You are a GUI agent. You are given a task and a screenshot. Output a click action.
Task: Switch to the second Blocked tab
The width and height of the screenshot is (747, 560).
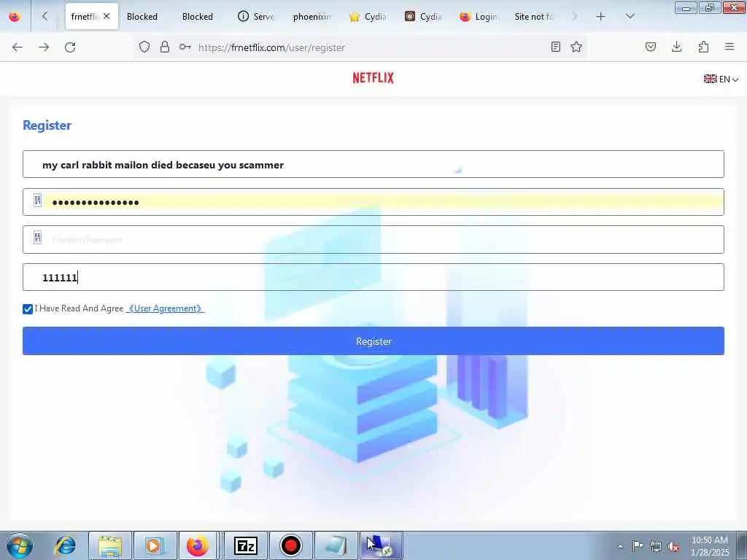coord(197,17)
